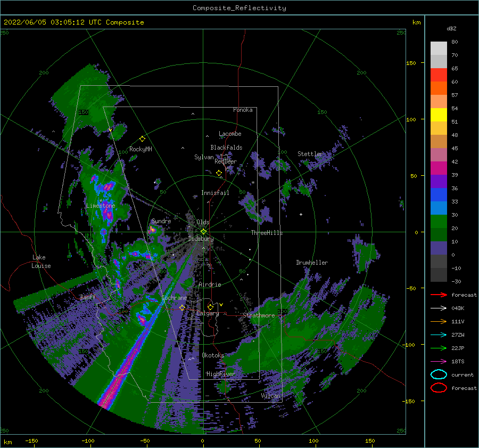Click the white plus marker below Stettler
This screenshot has width=479, height=448.
301,214
